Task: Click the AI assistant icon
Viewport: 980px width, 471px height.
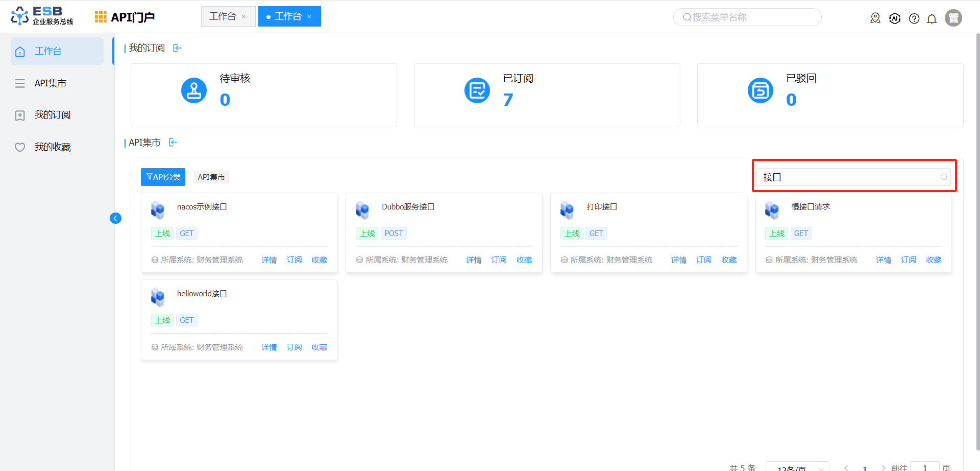Action: tap(895, 18)
